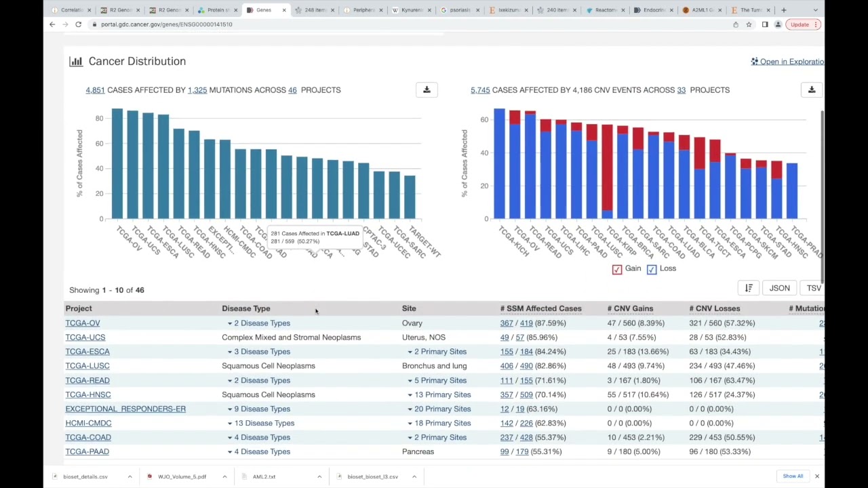
Task: Download the mutations bar chart
Action: pos(427,89)
